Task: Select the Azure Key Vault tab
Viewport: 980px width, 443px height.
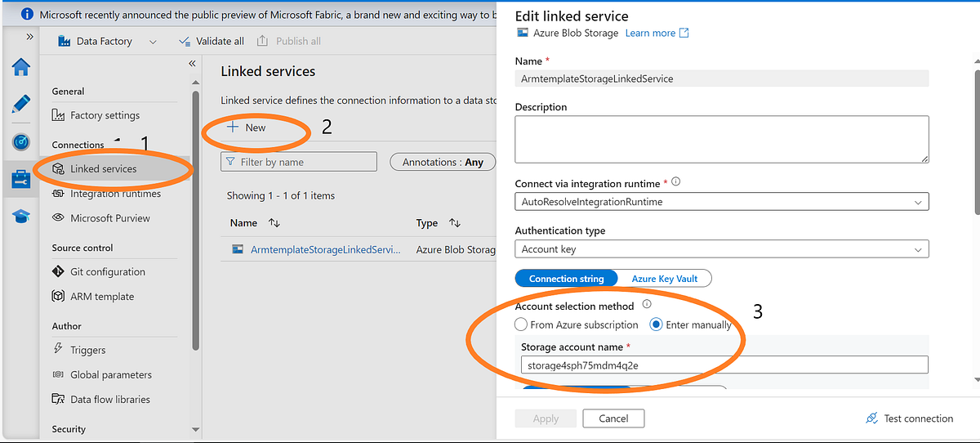Action: click(x=664, y=279)
